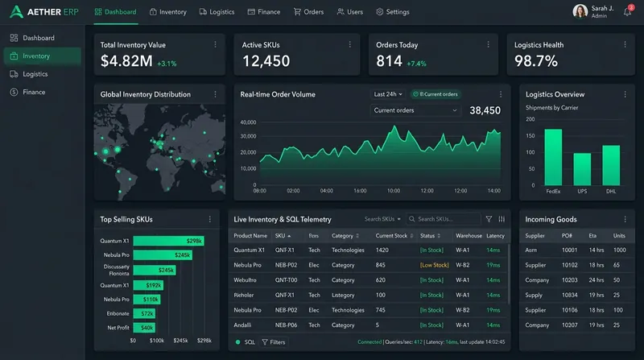Open Total Inventory Value card menu
This screenshot has height=360, width=644.
click(x=215, y=44)
